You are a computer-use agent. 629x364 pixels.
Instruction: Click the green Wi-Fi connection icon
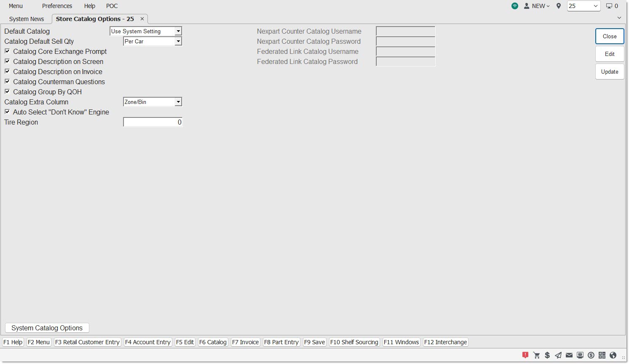[x=515, y=6]
